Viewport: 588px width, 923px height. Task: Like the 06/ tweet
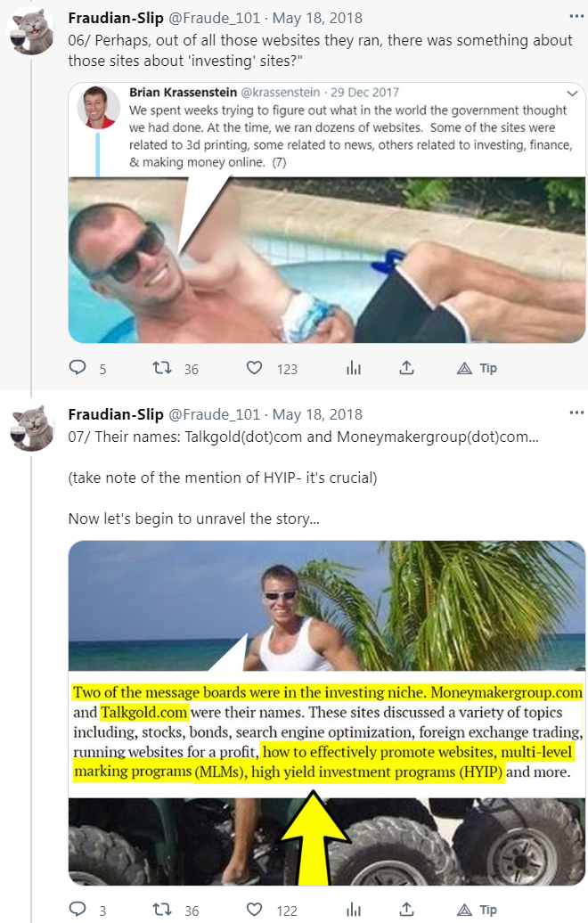click(x=255, y=368)
